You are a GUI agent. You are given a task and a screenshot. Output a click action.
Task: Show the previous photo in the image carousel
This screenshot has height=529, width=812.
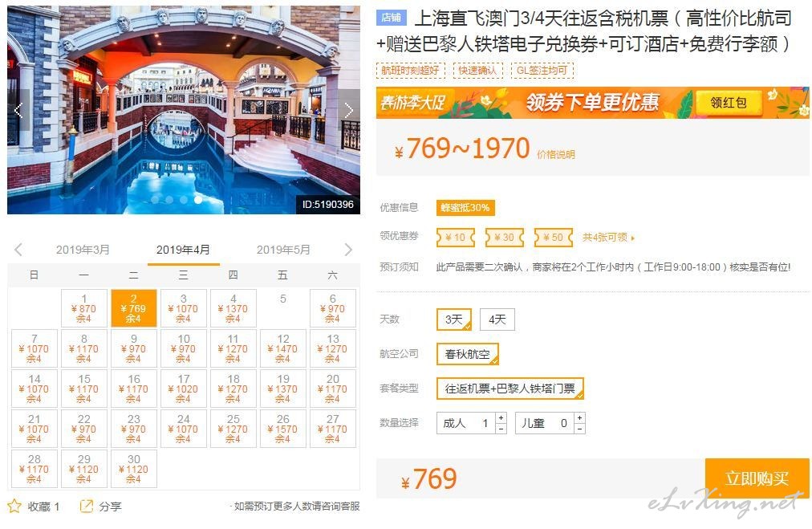18,110
